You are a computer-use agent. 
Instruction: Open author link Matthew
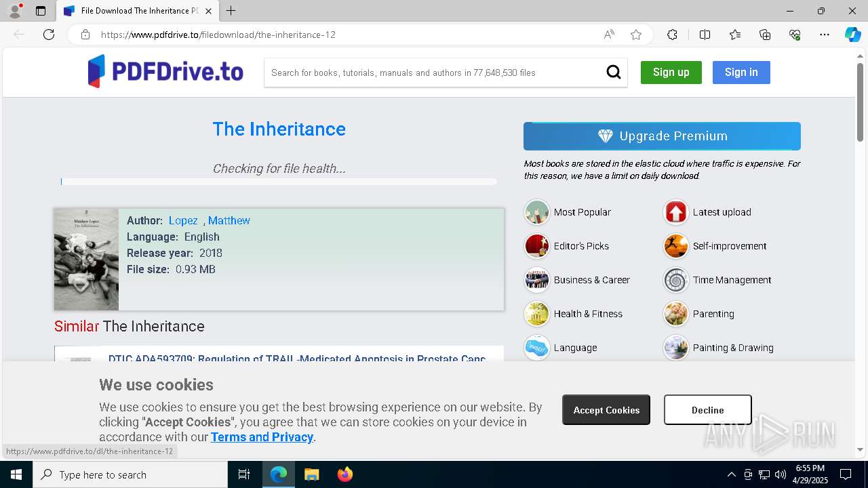[229, 220]
